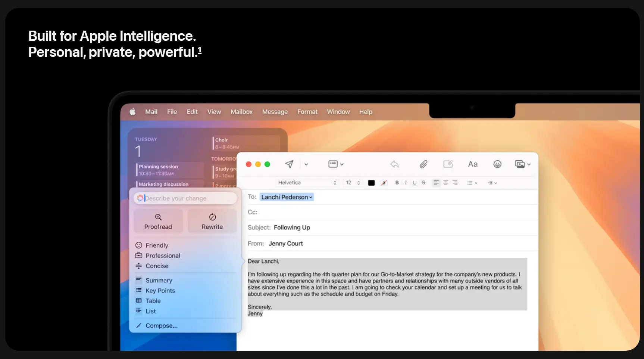Click the From sender Jenny Court

point(285,244)
